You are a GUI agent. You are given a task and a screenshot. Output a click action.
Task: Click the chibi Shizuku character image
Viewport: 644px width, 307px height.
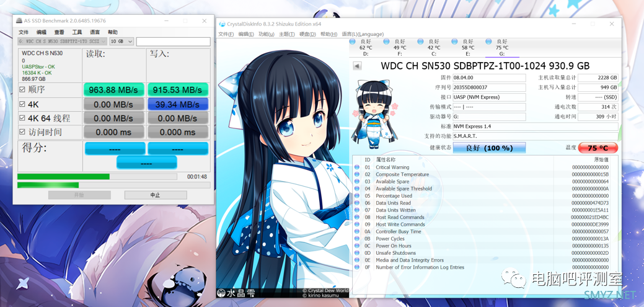click(373, 114)
